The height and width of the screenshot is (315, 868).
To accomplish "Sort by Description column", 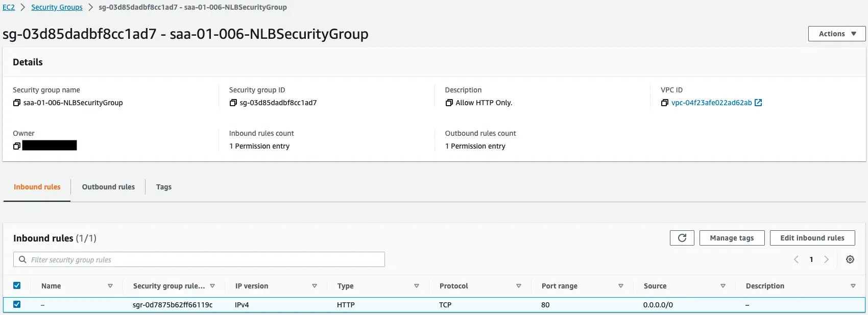I will click(853, 286).
